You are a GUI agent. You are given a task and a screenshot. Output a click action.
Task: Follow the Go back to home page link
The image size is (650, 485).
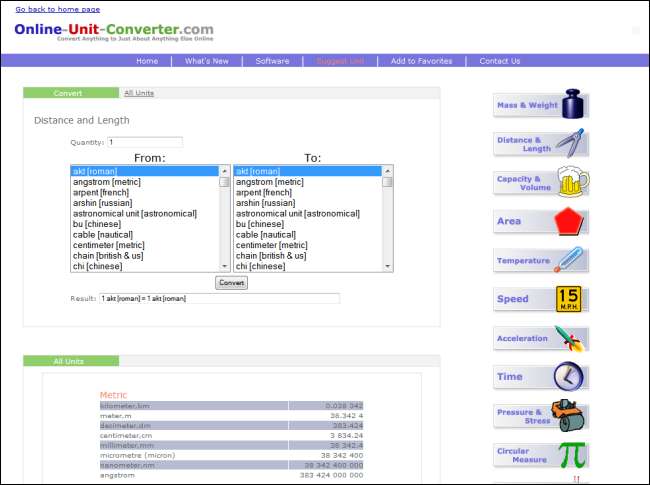click(x=58, y=9)
